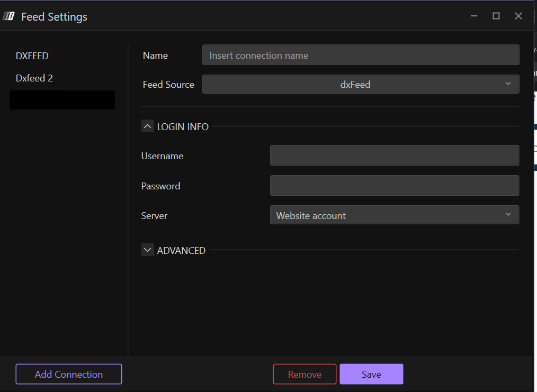Click the Server dropdown arrow icon
Screen dimensions: 537x392
coord(508,215)
